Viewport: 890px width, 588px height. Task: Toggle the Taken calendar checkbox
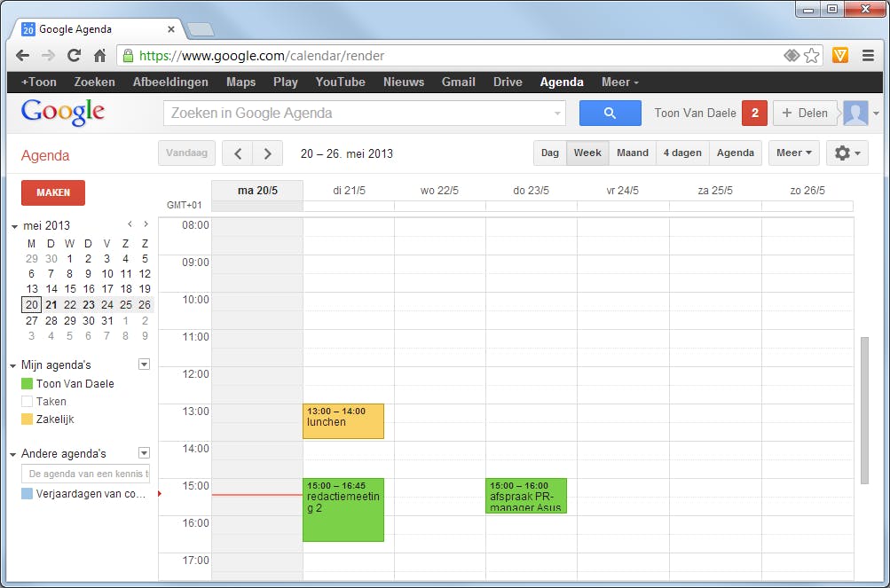tap(27, 401)
